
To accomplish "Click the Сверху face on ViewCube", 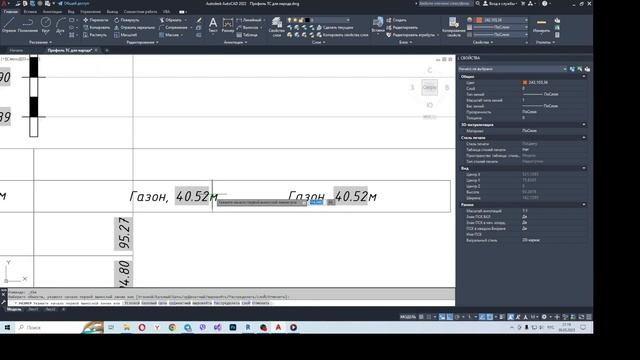I will 429,87.
